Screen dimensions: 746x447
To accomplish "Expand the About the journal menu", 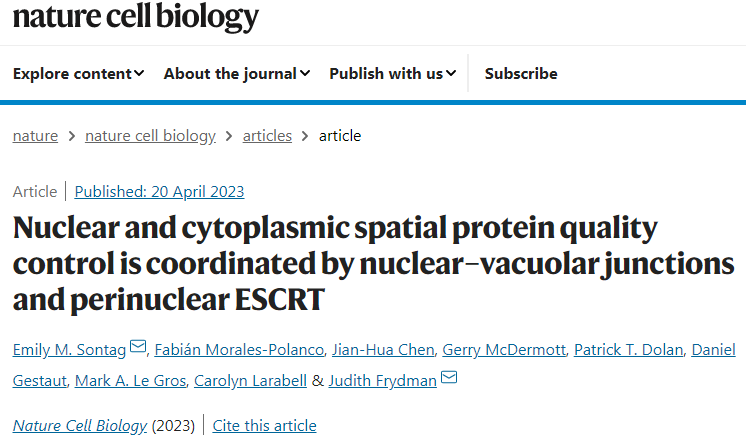I will [236, 73].
